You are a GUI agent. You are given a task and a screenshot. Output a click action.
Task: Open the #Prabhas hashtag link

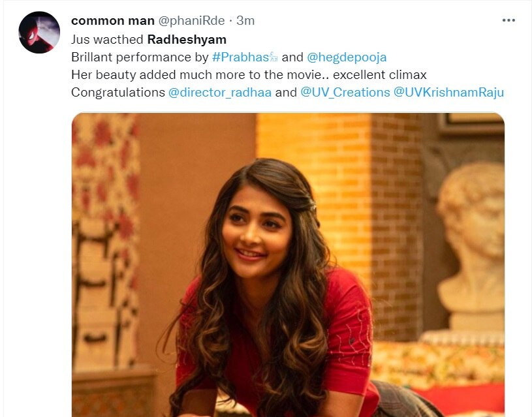[240, 57]
